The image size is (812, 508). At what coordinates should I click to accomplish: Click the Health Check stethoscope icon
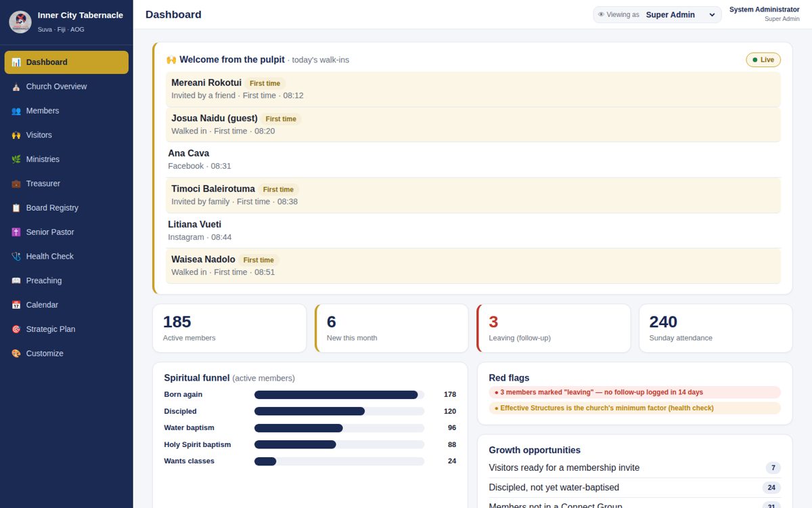tap(16, 257)
